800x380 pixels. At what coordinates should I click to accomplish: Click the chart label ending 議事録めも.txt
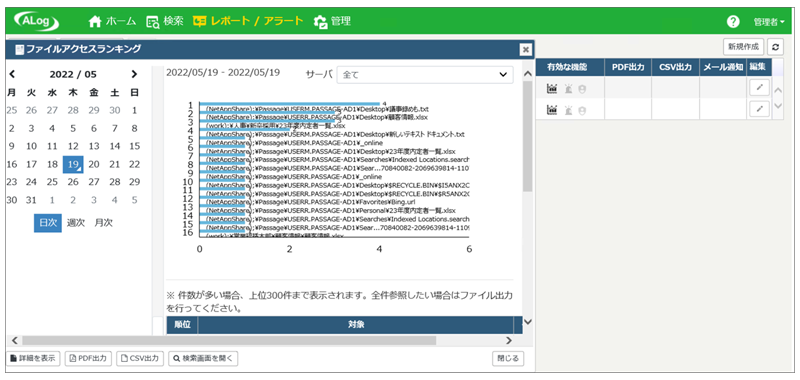(x=316, y=109)
